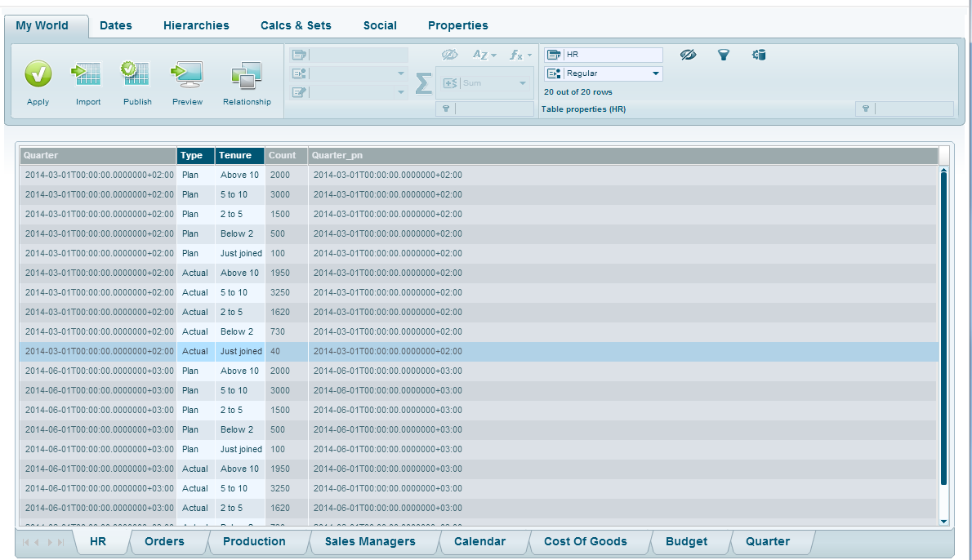972x560 pixels.
Task: Click the Import data icon
Action: click(87, 74)
